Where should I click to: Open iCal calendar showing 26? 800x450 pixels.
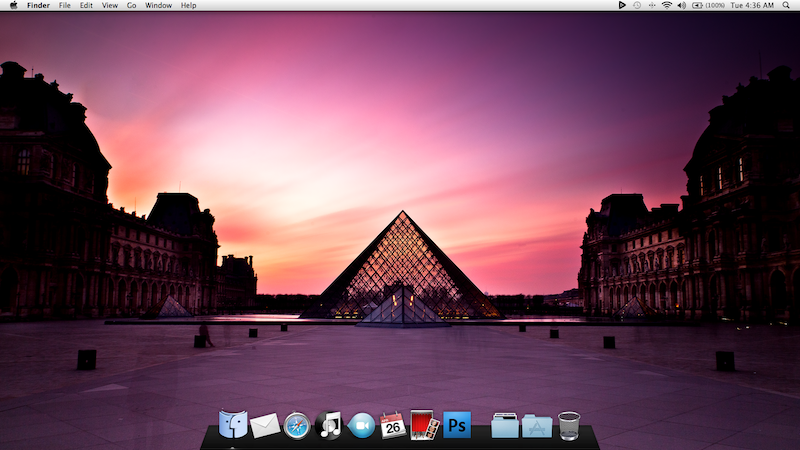click(x=393, y=426)
